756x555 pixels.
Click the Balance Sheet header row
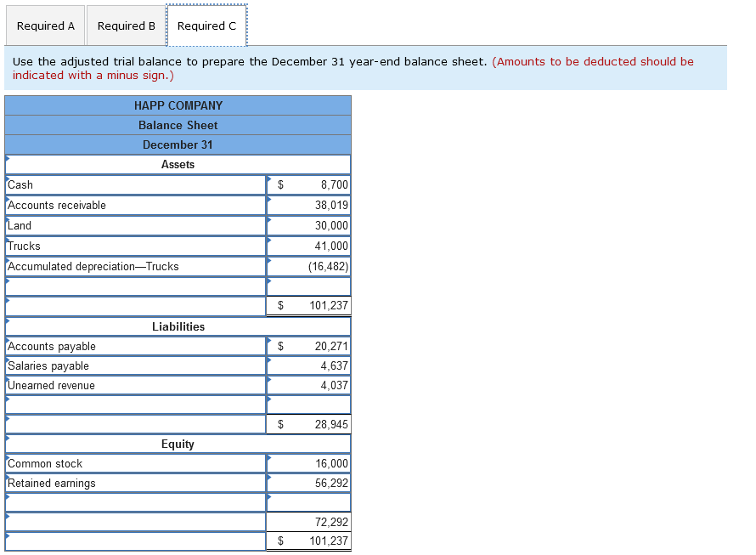click(178, 125)
